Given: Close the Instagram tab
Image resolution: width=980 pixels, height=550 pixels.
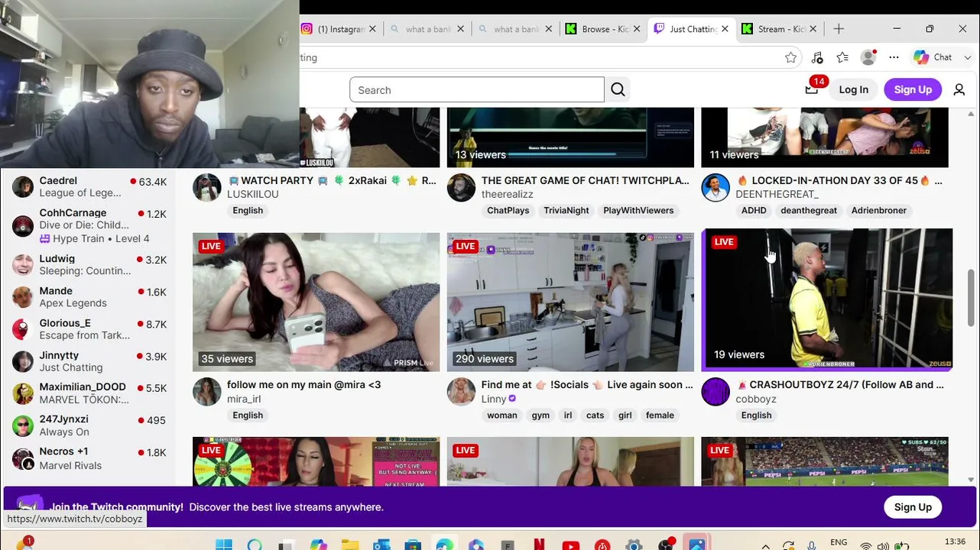Looking at the screenshot, I should (x=372, y=29).
